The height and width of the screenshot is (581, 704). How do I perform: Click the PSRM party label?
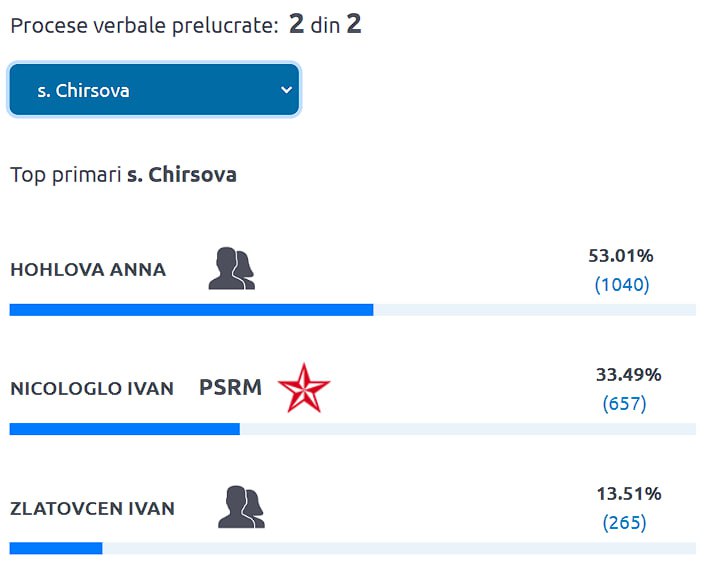click(230, 387)
